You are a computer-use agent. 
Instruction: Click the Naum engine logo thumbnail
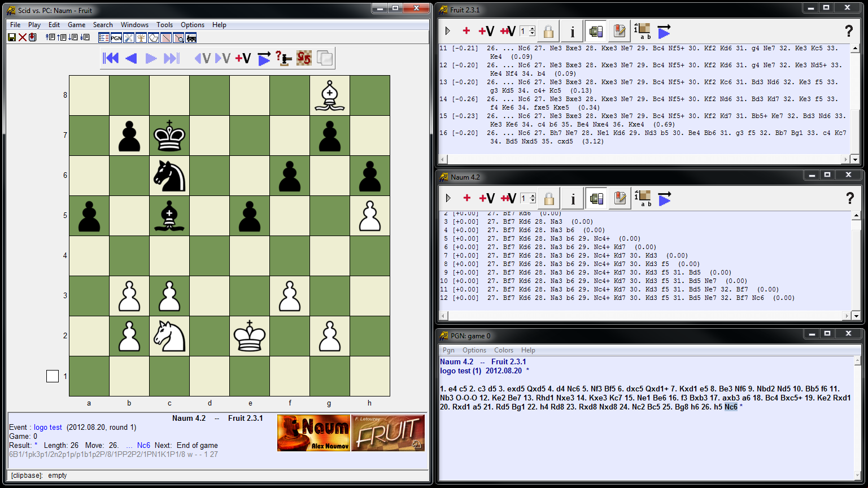coord(313,433)
